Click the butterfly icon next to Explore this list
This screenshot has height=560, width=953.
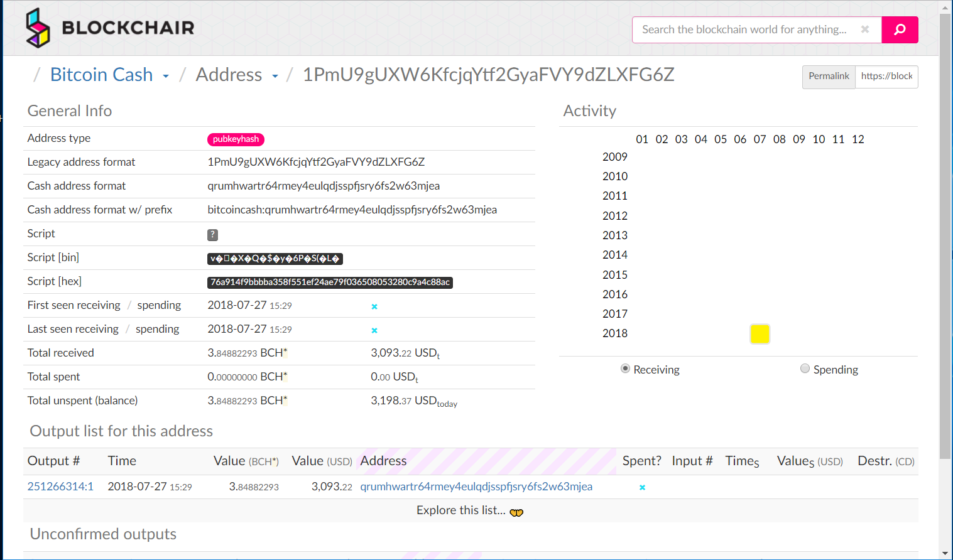tap(516, 512)
